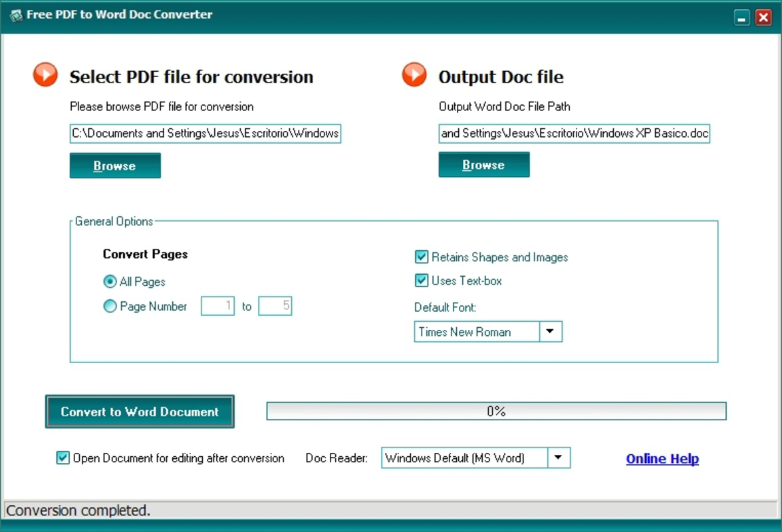The height and width of the screenshot is (532, 782).
Task: Click the 'Convert Pages' heading
Action: point(145,254)
